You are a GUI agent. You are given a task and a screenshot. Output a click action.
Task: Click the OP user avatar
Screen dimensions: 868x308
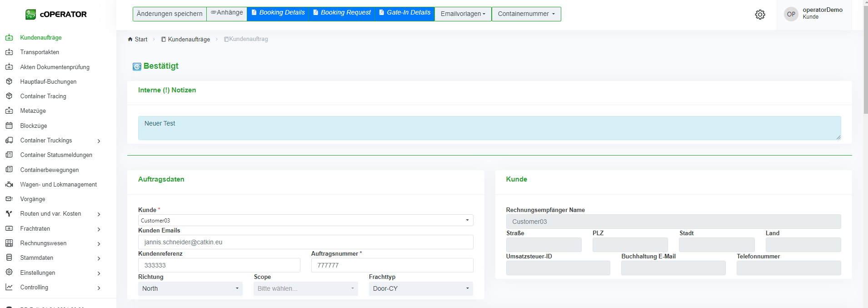coord(791,14)
